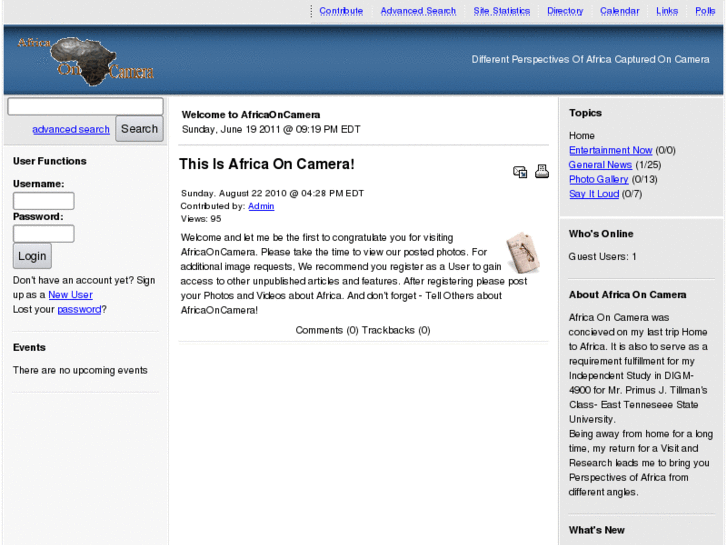
Task: Click the 'Events' block heading
Action: point(29,347)
